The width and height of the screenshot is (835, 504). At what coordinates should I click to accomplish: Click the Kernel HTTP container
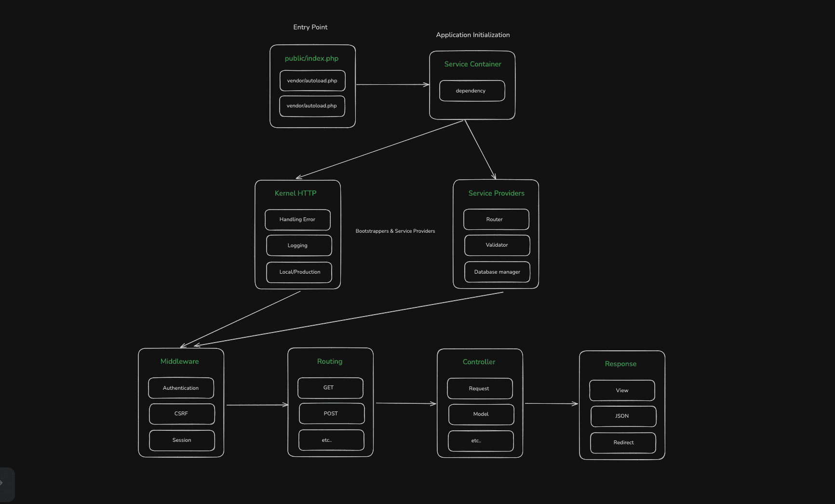(296, 193)
